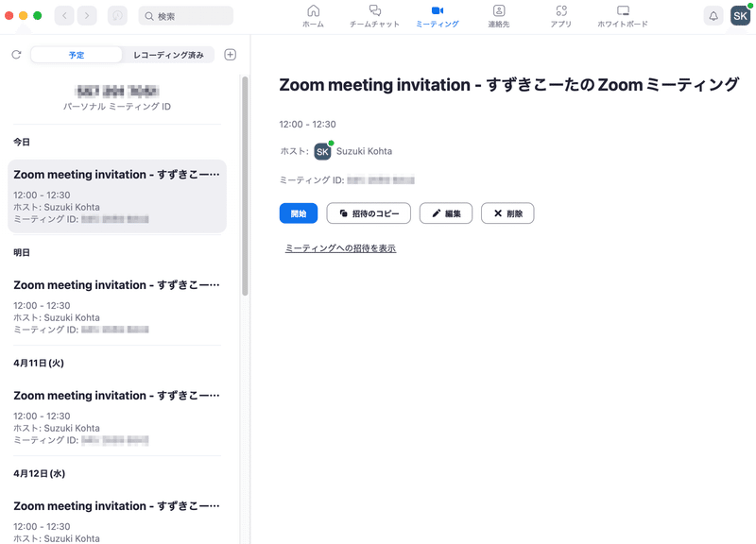Screen dimensions: 756x544
Task: Select the 明日 Zoom meeting invitation entry
Action: coord(117,307)
